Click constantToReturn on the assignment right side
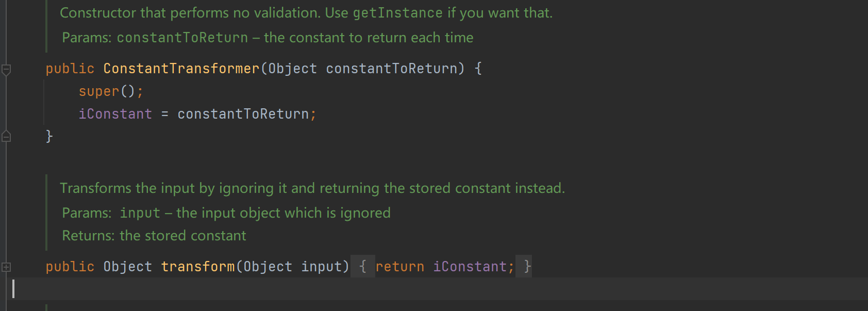868x311 pixels. click(x=243, y=114)
